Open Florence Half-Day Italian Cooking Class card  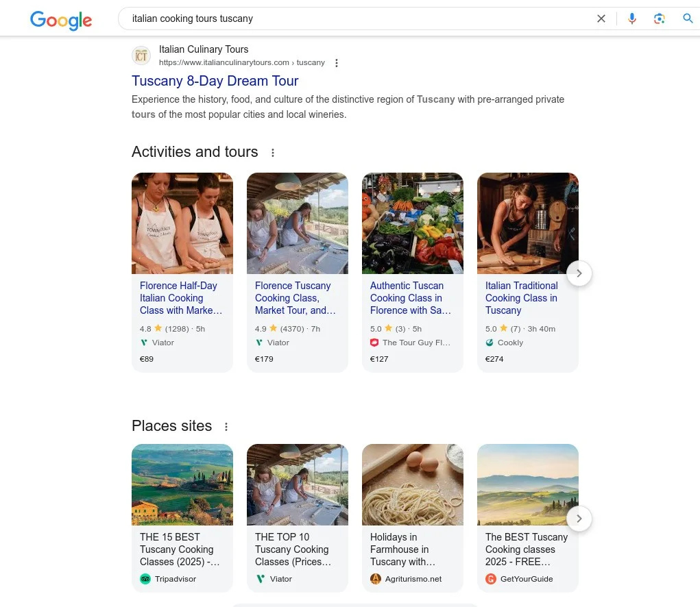click(x=182, y=298)
